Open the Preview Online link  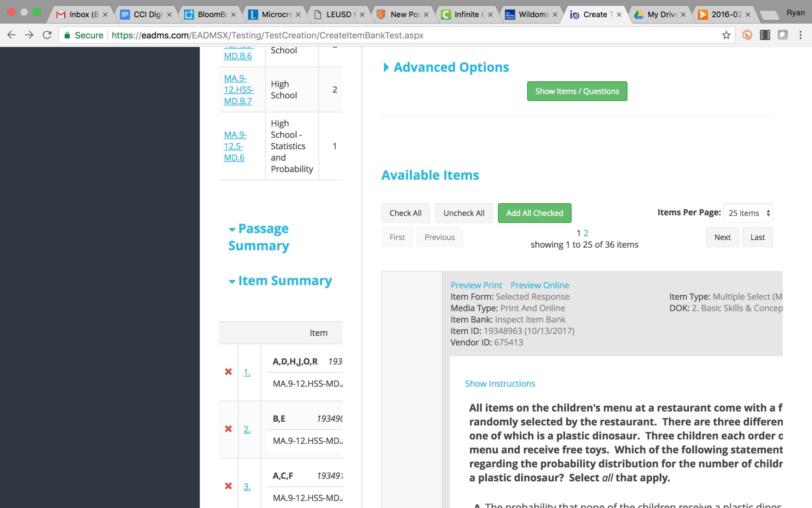pos(539,285)
